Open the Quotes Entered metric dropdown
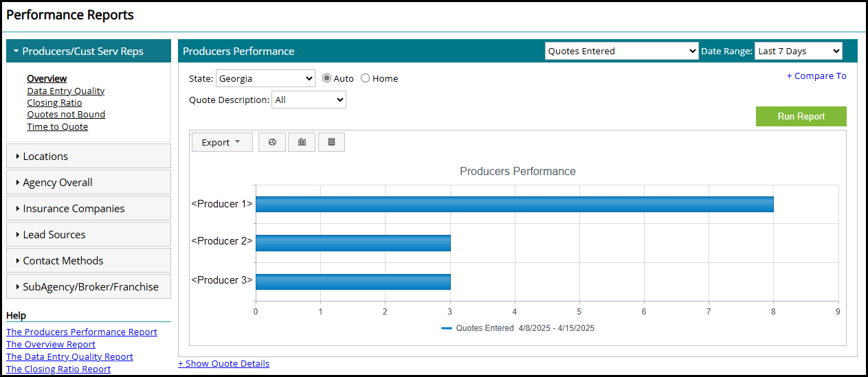This screenshot has width=868, height=377. point(622,51)
